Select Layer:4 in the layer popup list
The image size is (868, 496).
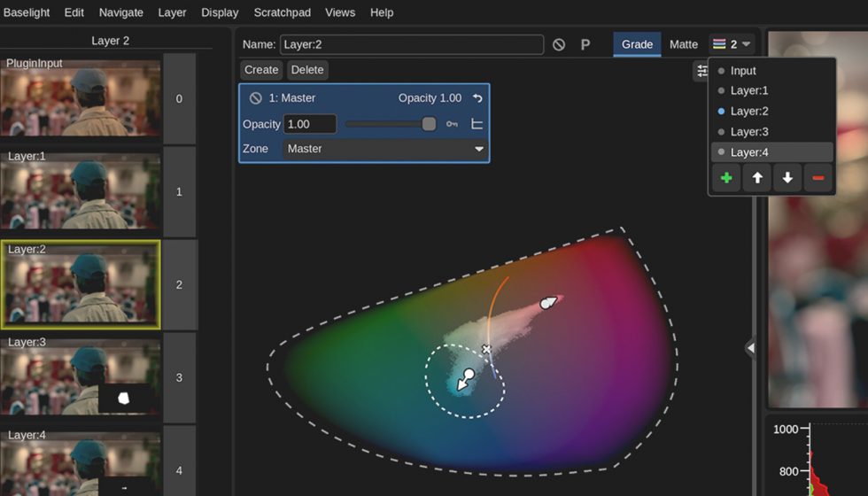pos(771,151)
